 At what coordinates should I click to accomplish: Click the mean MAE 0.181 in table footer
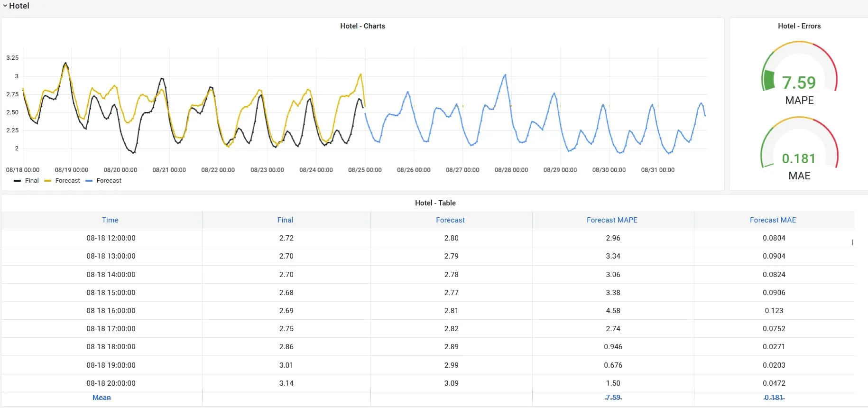pos(774,398)
